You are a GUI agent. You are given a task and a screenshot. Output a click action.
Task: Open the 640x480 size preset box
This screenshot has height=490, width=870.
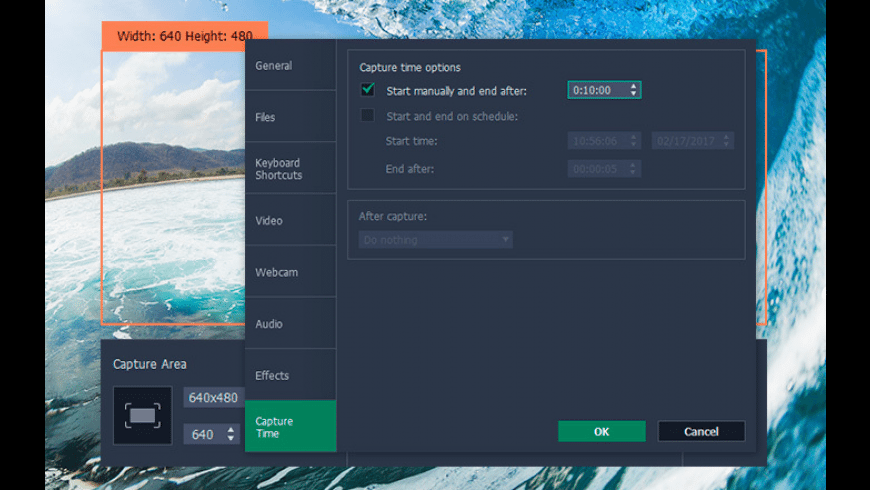[x=214, y=397]
